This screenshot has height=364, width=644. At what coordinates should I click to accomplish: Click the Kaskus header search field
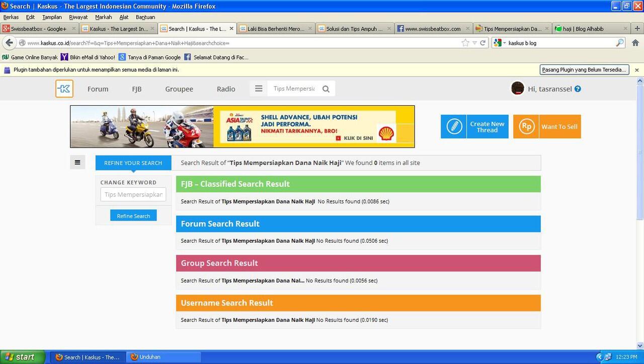[x=294, y=89]
